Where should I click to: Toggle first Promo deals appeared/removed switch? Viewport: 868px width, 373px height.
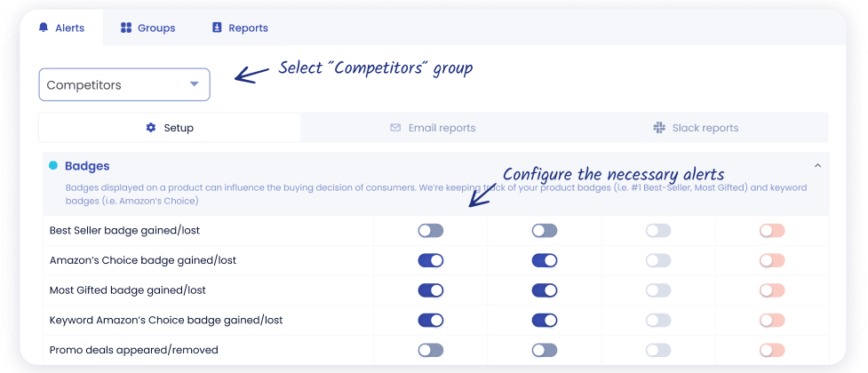tap(430, 350)
